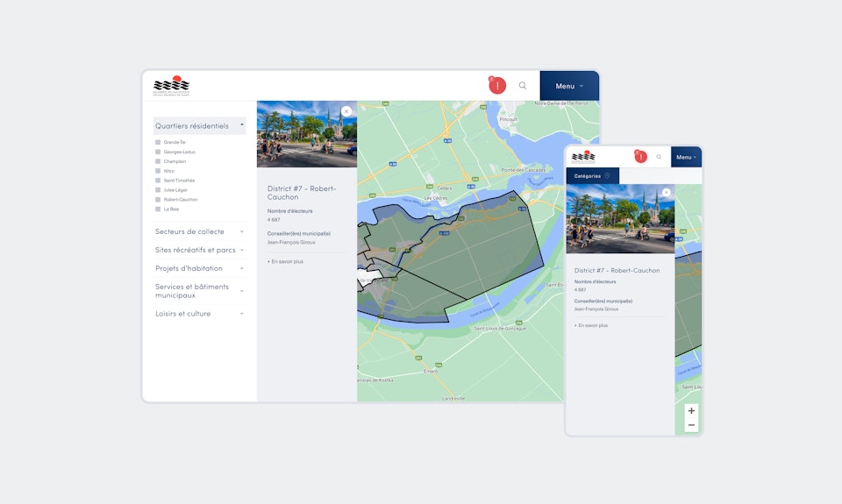Screen dimensions: 842x504
Task: Click the red alert icon in mobile view
Action: click(x=640, y=157)
